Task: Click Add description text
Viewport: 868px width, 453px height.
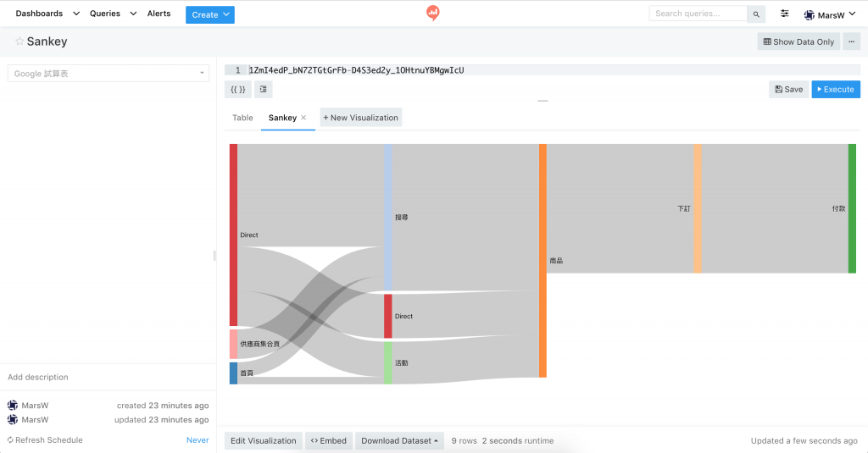Action: pos(38,378)
